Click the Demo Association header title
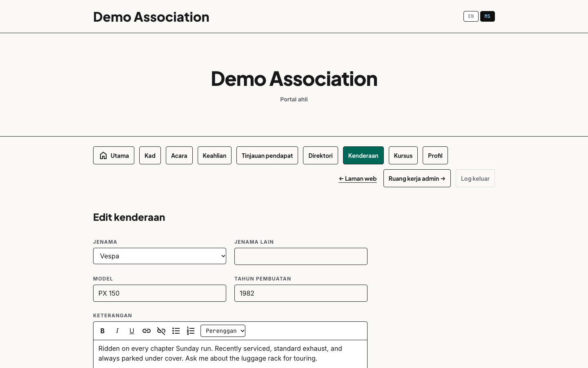588x368 pixels. click(x=151, y=17)
